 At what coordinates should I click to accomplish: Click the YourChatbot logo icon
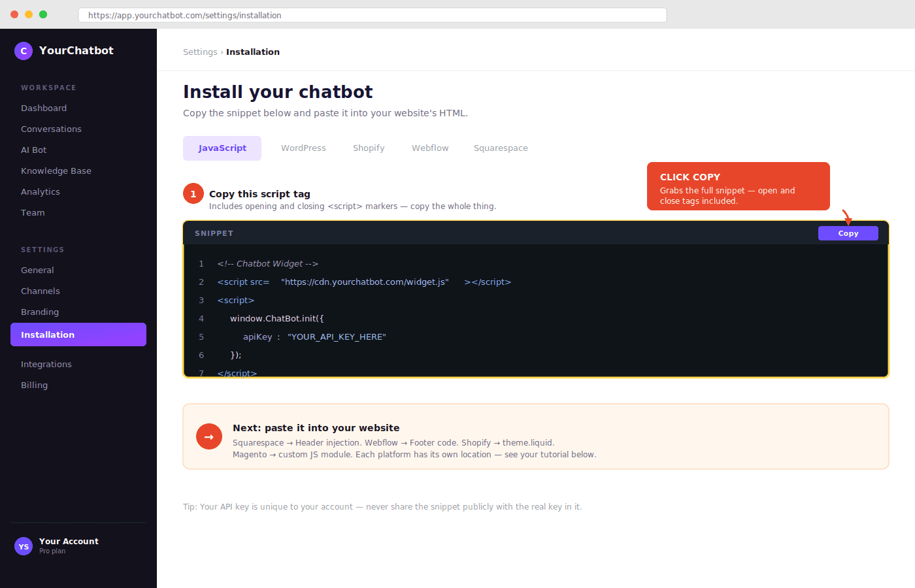[23, 50]
